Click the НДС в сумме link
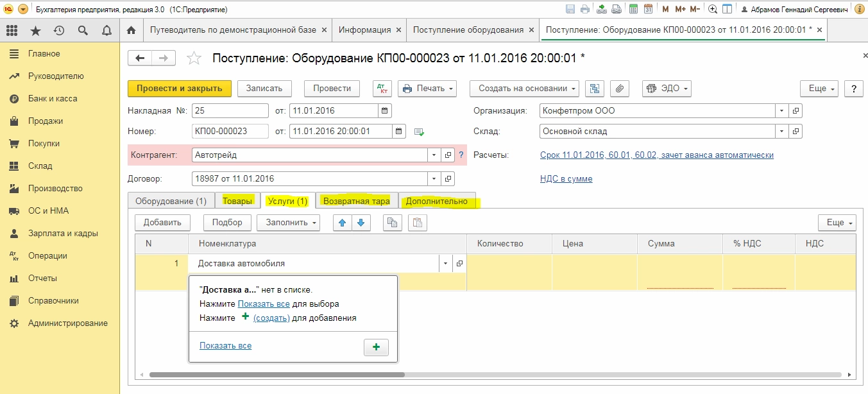 point(566,179)
